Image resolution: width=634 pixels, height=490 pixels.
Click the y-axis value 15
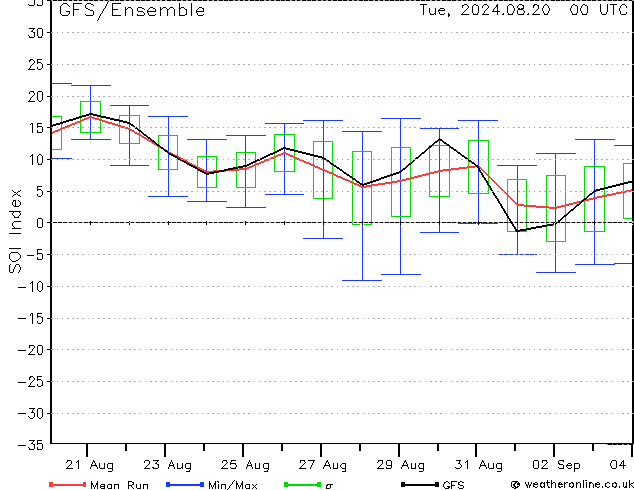point(36,128)
